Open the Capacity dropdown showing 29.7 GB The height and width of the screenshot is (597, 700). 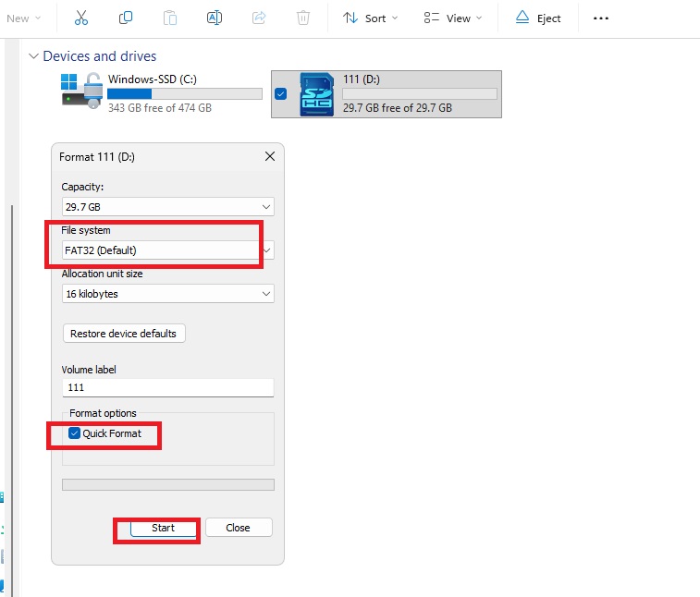coord(167,207)
